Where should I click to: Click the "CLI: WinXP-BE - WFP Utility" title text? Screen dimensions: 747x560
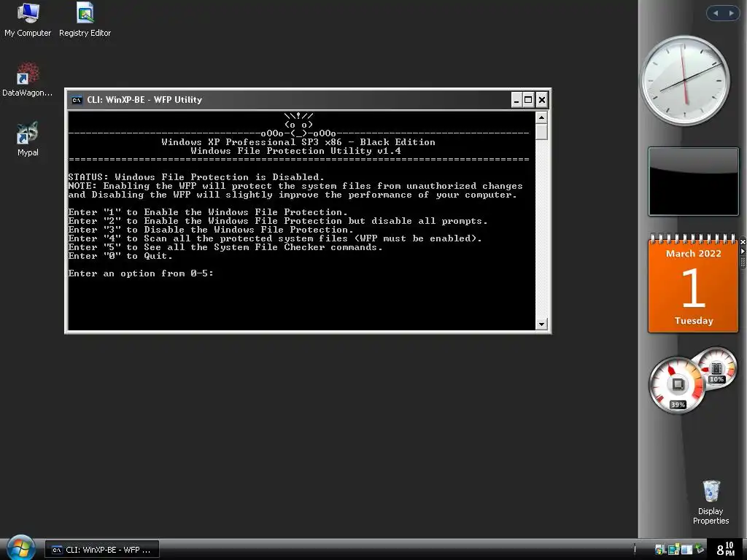pyautogui.click(x=144, y=100)
